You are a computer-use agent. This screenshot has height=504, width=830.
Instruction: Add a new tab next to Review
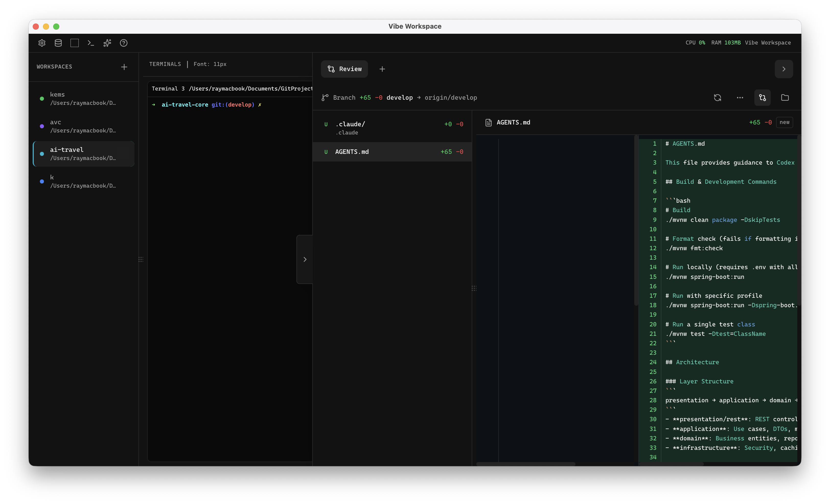point(382,69)
